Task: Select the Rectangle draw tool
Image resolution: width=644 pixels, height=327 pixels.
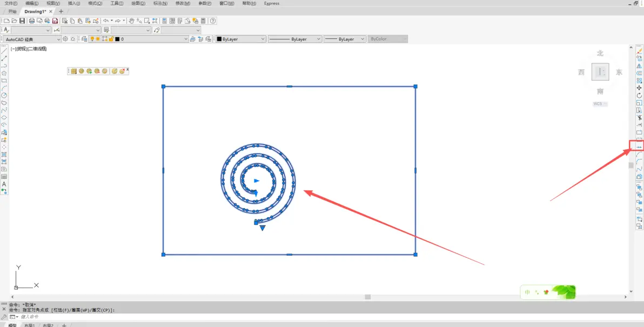Action: coord(4,81)
